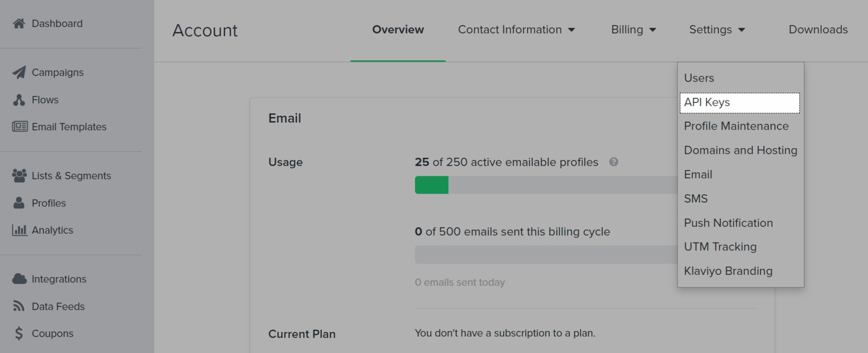Click the Lists & Segments people icon
The height and width of the screenshot is (353, 868).
(x=19, y=176)
